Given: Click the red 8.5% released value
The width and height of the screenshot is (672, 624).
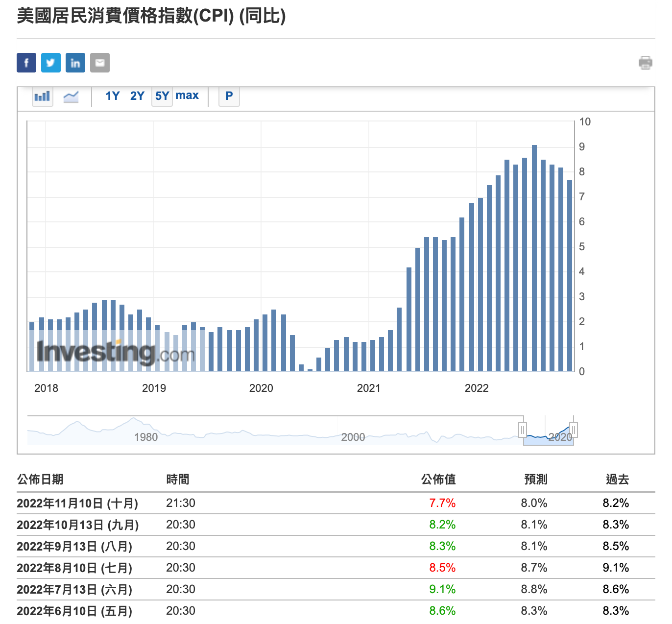Looking at the screenshot, I should [442, 568].
